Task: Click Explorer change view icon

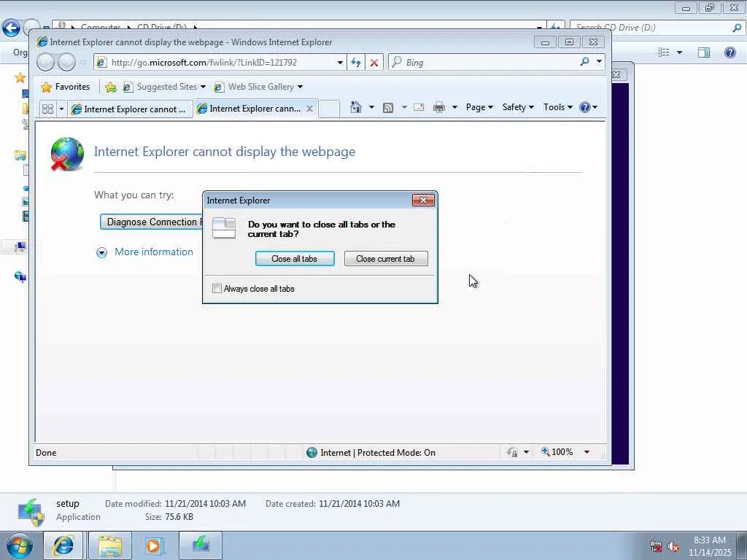Action: [x=664, y=52]
